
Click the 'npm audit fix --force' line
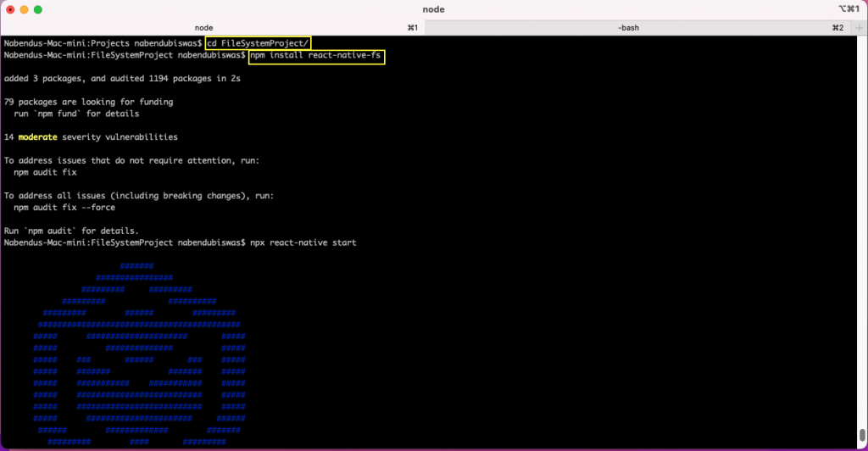(x=64, y=208)
